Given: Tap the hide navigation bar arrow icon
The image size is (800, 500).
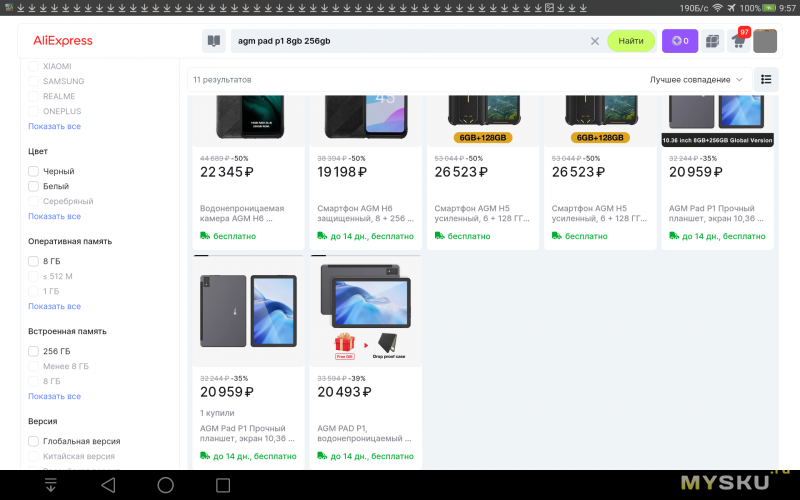Looking at the screenshot, I should (51, 485).
